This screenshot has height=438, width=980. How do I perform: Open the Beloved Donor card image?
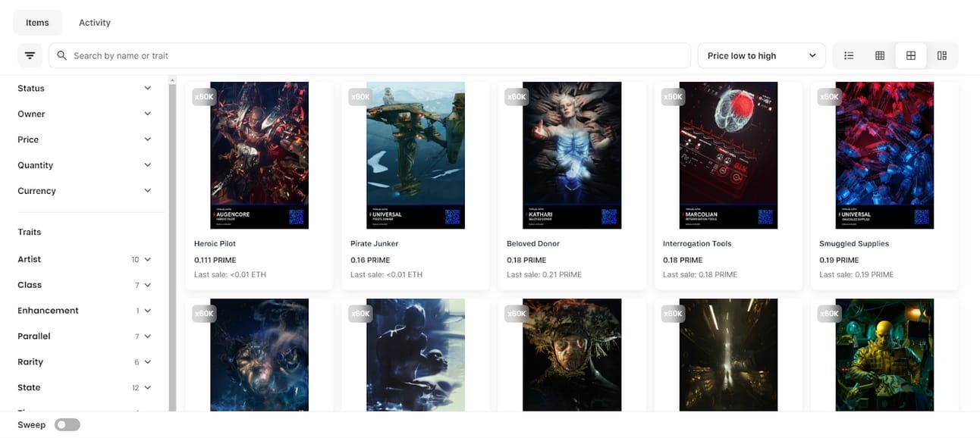click(x=572, y=155)
